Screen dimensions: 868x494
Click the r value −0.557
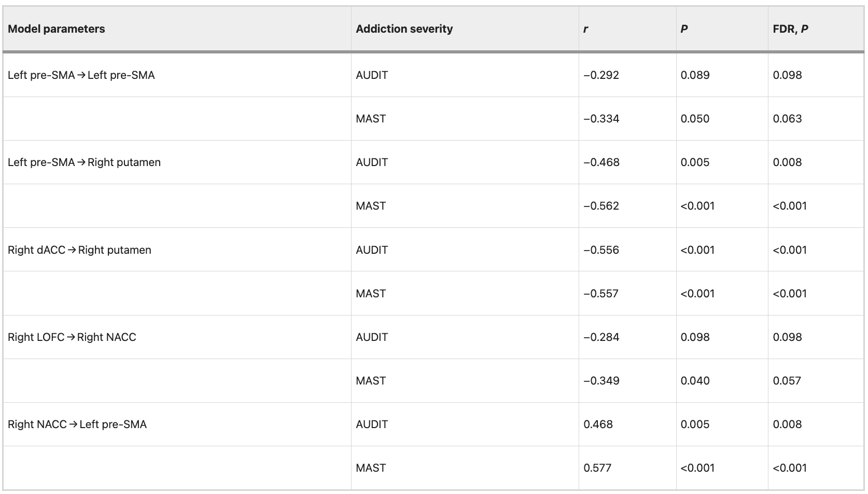point(601,294)
